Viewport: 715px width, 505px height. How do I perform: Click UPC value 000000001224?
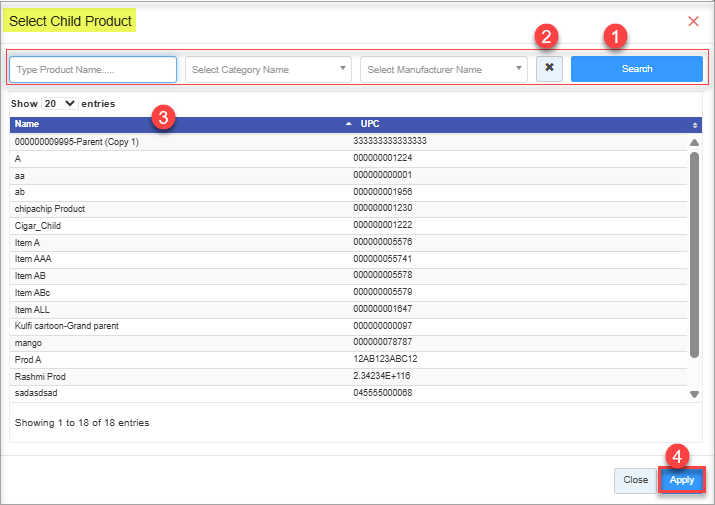(383, 158)
